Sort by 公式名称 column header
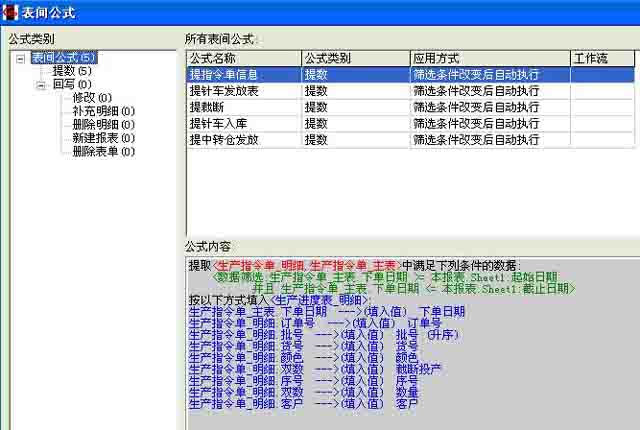Image resolution: width=640 pixels, height=430 pixels. tap(243, 58)
